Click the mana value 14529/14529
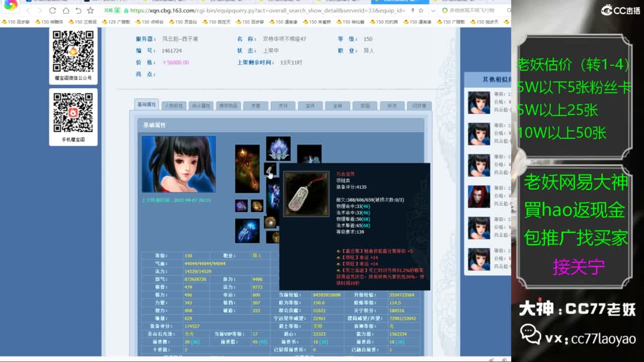The width and height of the screenshot is (644, 362). 198,271
